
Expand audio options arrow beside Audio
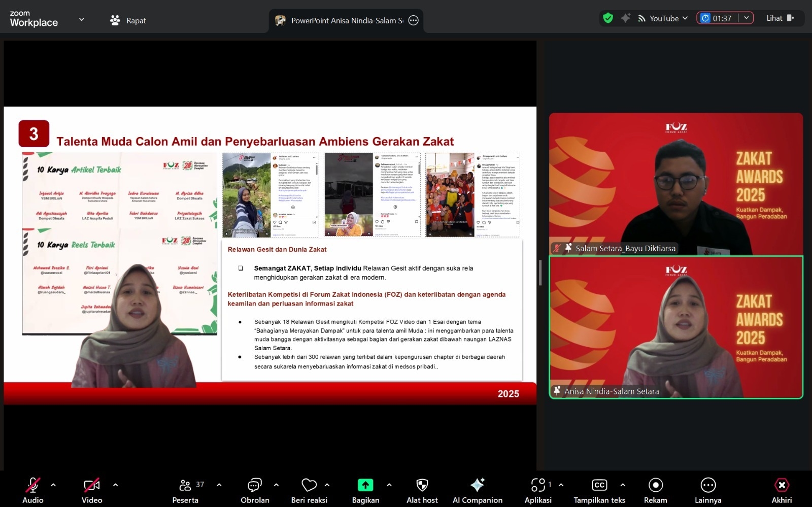(53, 485)
